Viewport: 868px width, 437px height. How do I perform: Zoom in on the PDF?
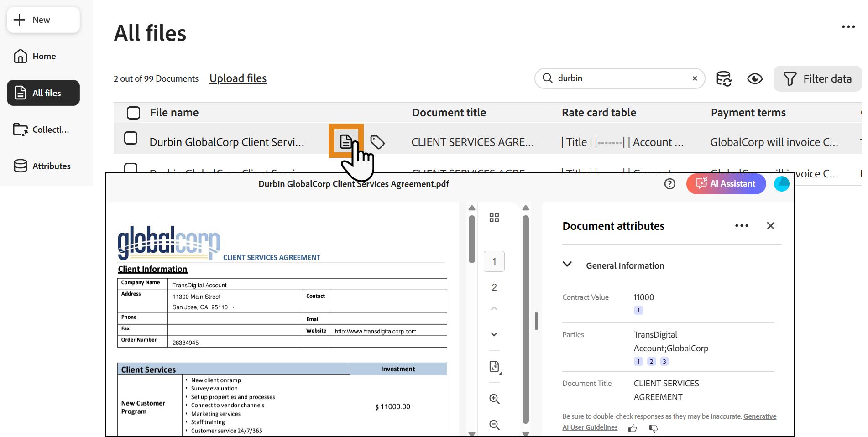click(x=494, y=399)
